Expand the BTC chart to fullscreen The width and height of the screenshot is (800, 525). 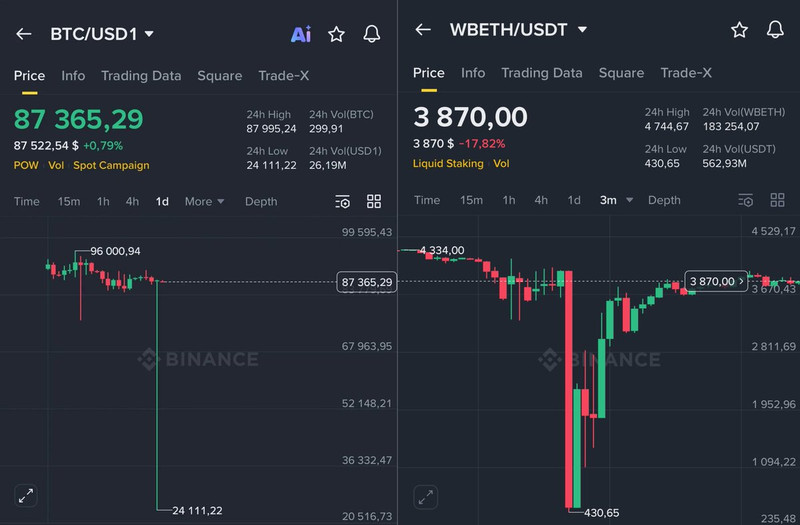(x=25, y=494)
